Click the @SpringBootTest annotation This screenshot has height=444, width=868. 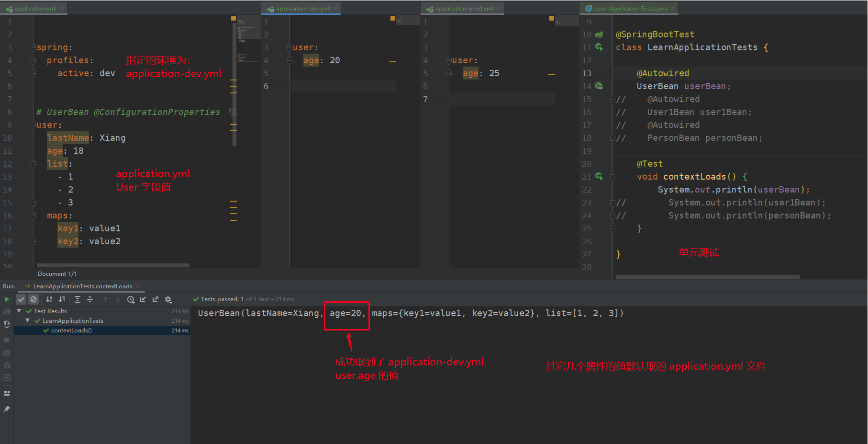point(655,34)
